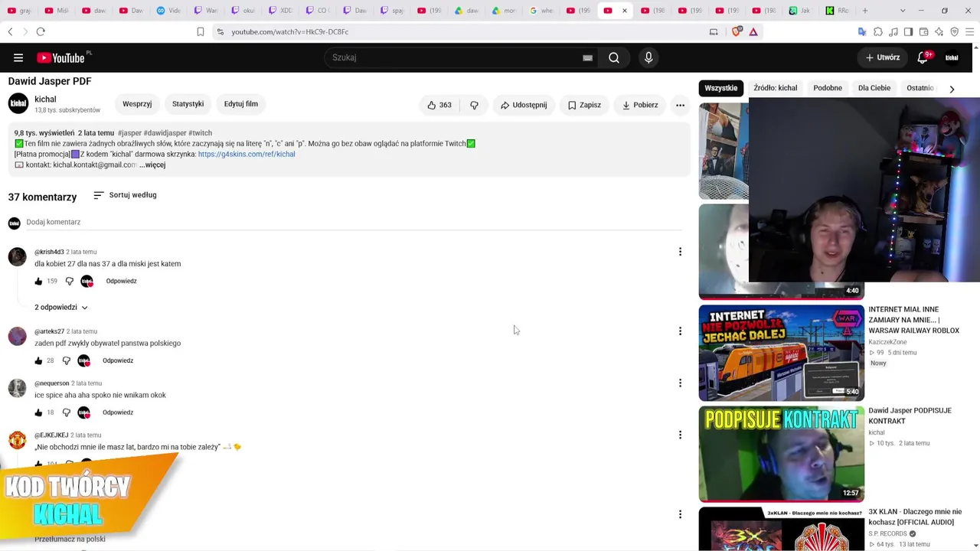Open the kichal account avatar menu

point(952,57)
